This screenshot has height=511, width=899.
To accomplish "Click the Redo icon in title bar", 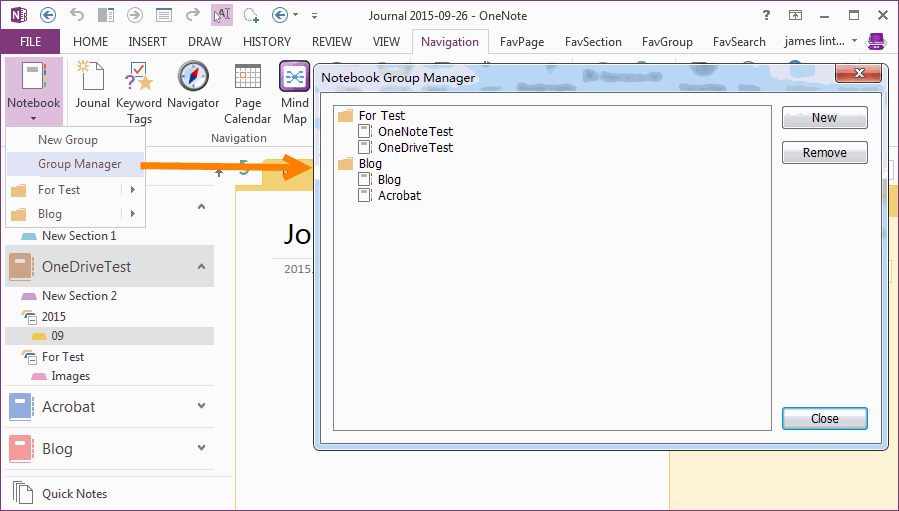I will [193, 15].
